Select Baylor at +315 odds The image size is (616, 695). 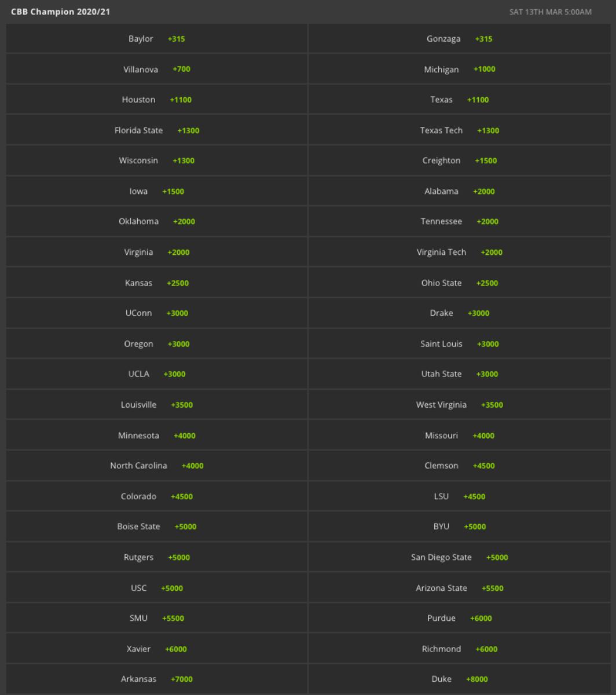tap(156, 38)
